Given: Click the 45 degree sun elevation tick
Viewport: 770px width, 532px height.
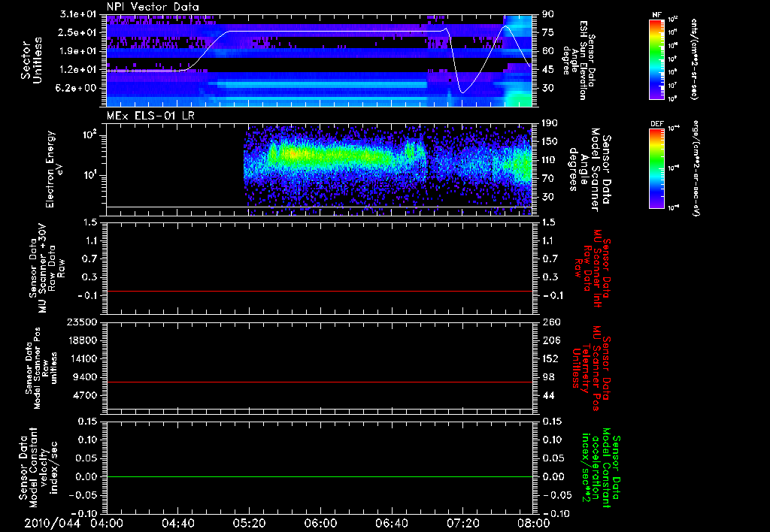Looking at the screenshot, I should click(x=547, y=70).
